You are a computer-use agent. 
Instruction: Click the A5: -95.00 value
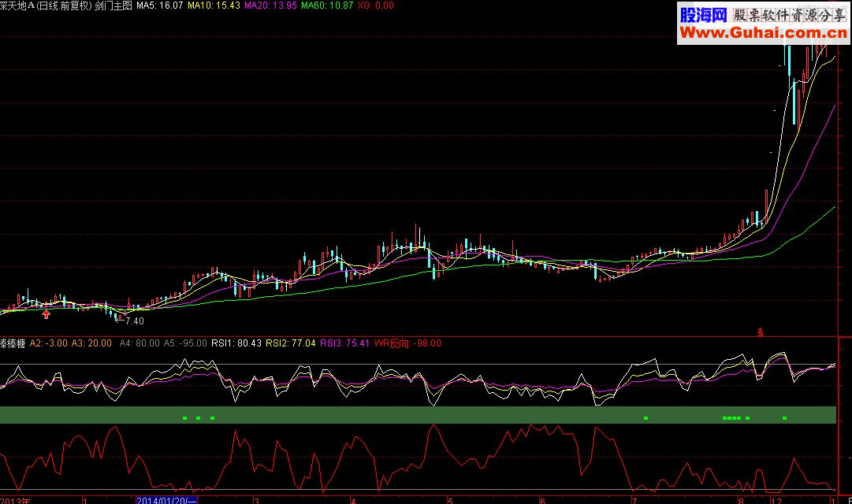(x=185, y=343)
